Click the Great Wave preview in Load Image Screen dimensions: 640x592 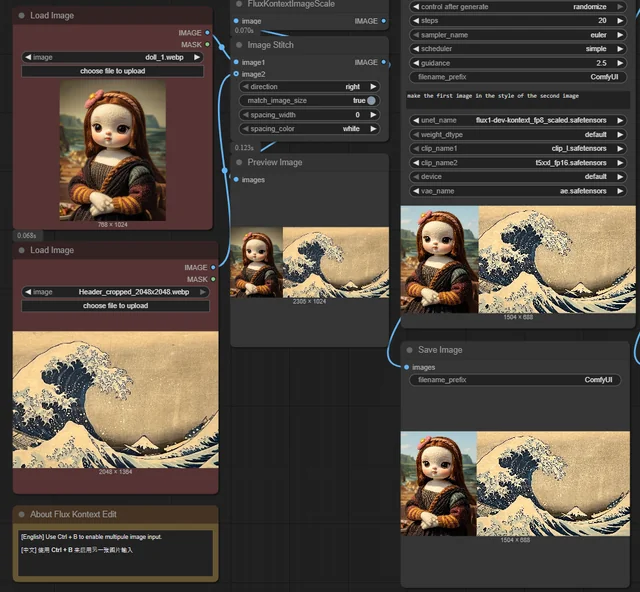[x=116, y=400]
